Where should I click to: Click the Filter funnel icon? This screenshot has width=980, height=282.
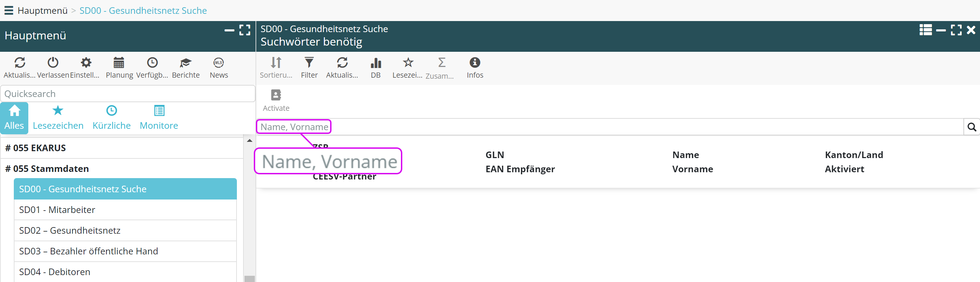tap(309, 63)
